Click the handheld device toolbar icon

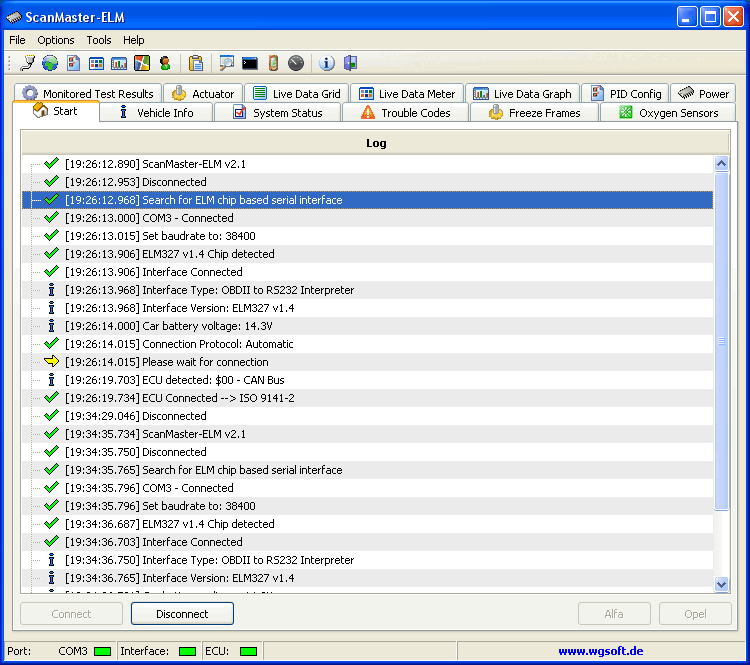point(273,63)
